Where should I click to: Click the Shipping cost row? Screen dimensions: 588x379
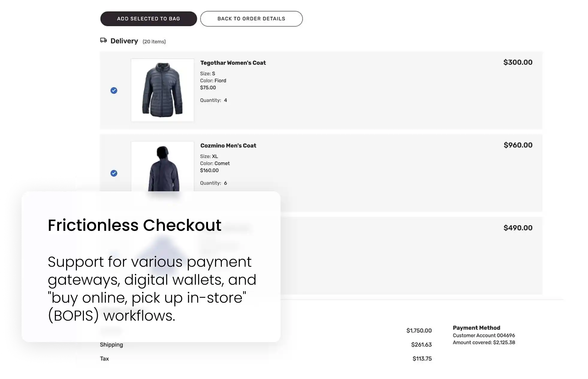tap(111, 345)
